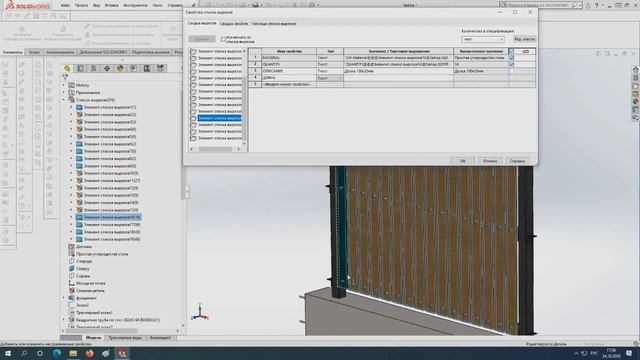Click OK in the cut list properties dialog

point(462,161)
